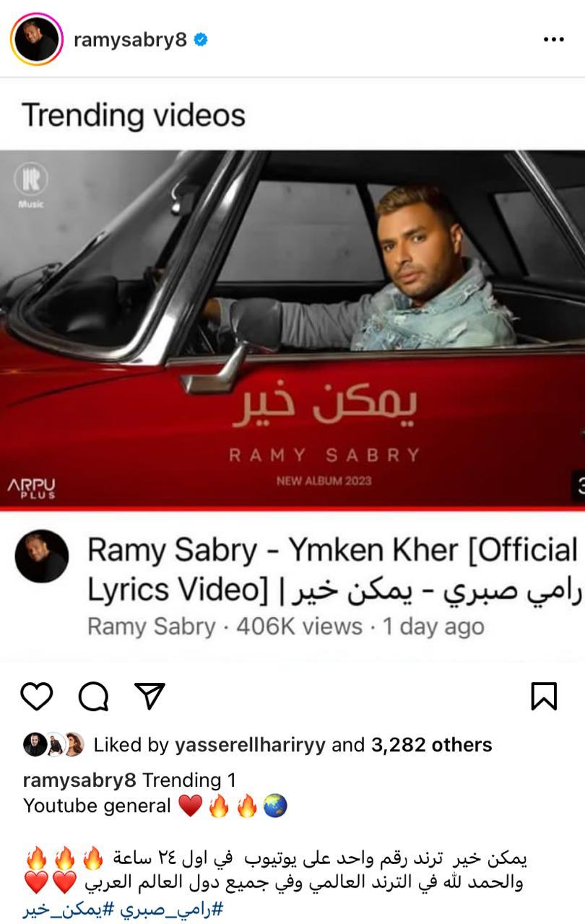Screen dimensions: 585x924
Task: Share the post via paper plane icon
Action: point(150,696)
